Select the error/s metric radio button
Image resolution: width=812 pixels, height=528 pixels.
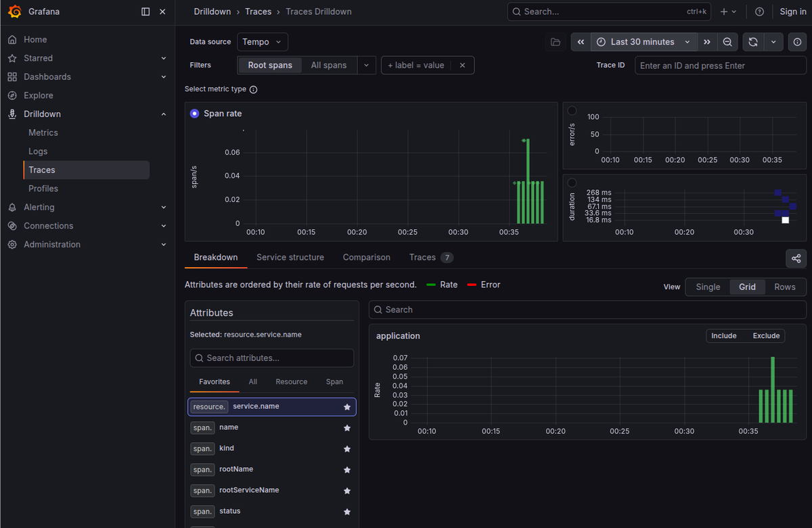click(572, 111)
